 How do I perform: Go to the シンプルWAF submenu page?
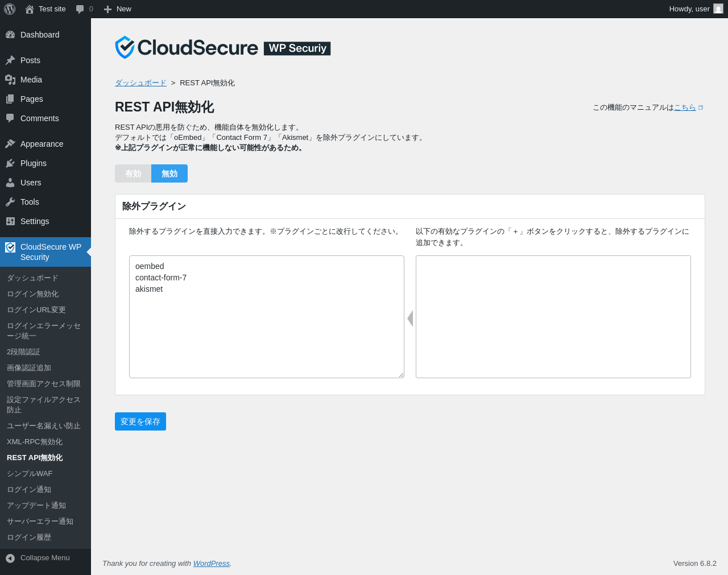pos(30,474)
